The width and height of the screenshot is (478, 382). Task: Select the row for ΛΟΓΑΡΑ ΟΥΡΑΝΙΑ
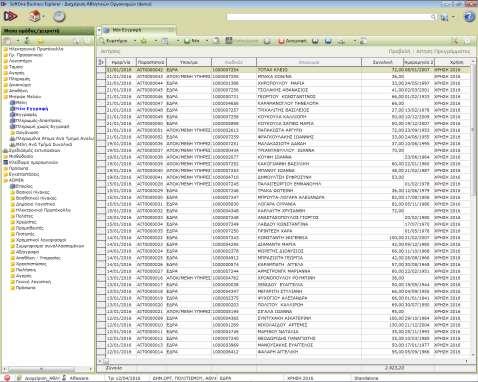284,204
